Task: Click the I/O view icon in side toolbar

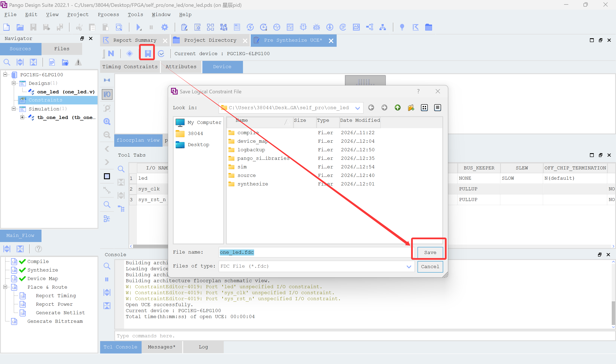Action: (107, 94)
